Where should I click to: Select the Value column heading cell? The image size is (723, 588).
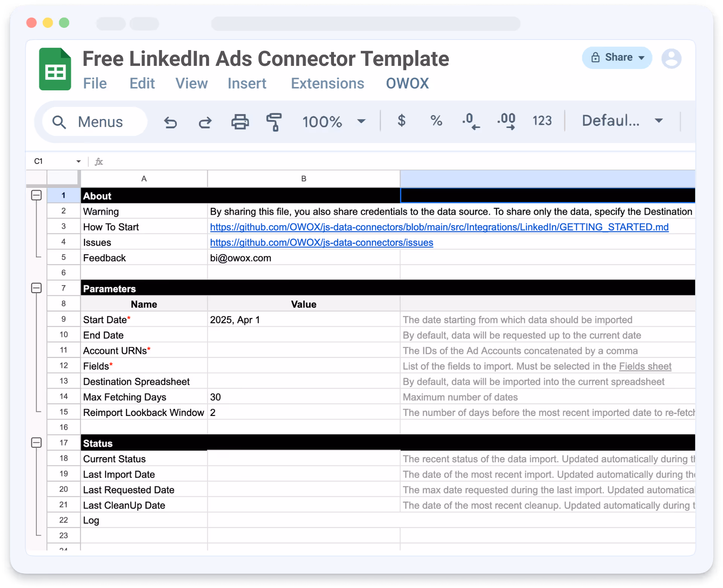coord(304,304)
